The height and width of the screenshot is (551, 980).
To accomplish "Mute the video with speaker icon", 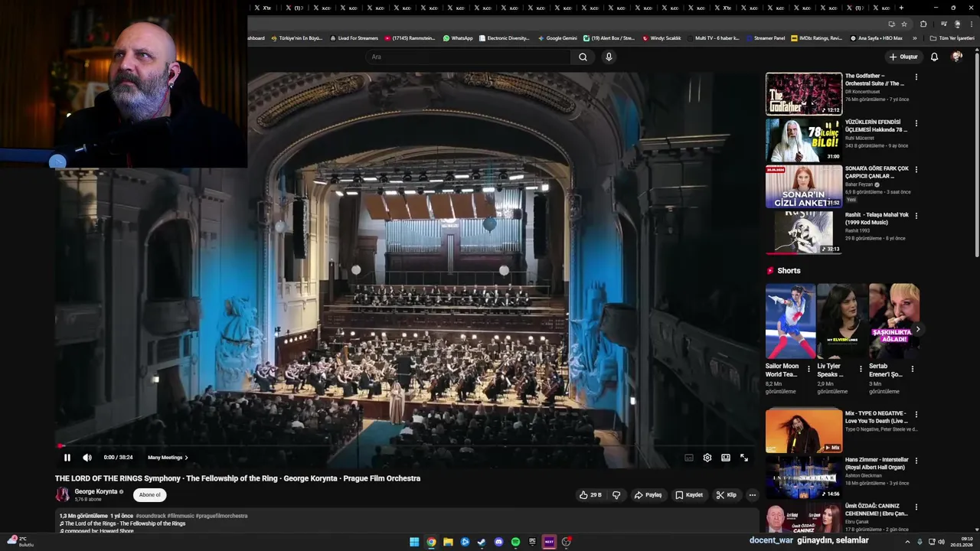I will point(87,458).
